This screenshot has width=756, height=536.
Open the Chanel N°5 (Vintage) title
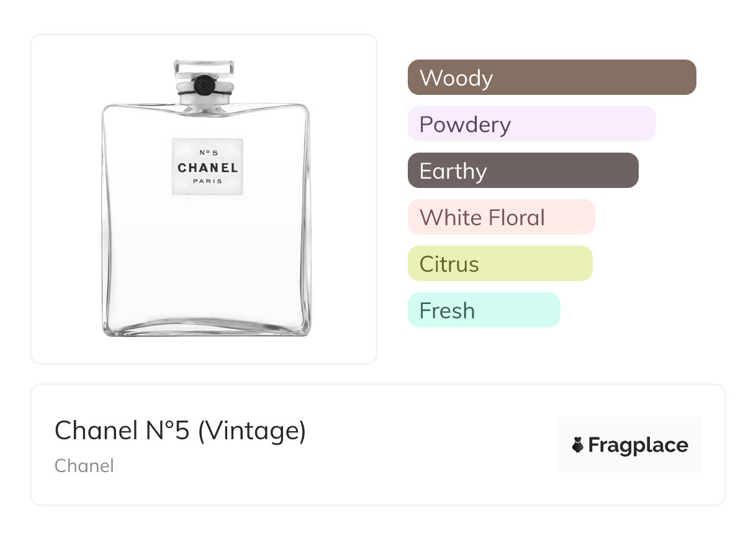[180, 431]
